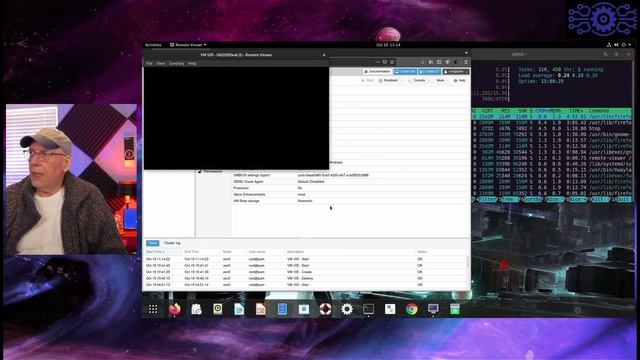Viewport: 640px width, 360px height.
Task: Open the More dropdown
Action: pyautogui.click(x=441, y=80)
